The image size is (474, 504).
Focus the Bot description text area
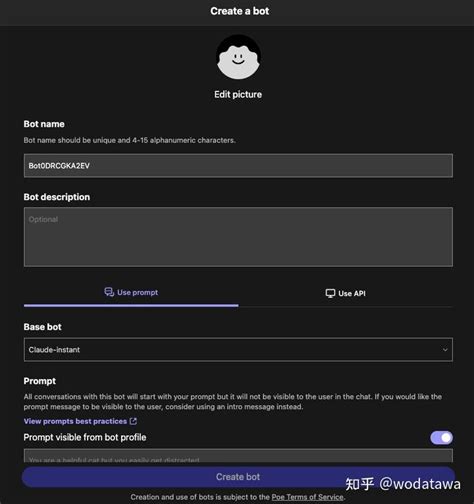tap(238, 237)
